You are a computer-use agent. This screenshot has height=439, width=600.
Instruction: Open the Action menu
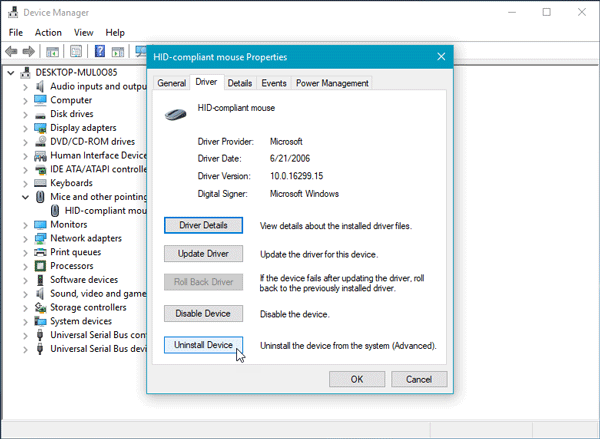point(48,33)
